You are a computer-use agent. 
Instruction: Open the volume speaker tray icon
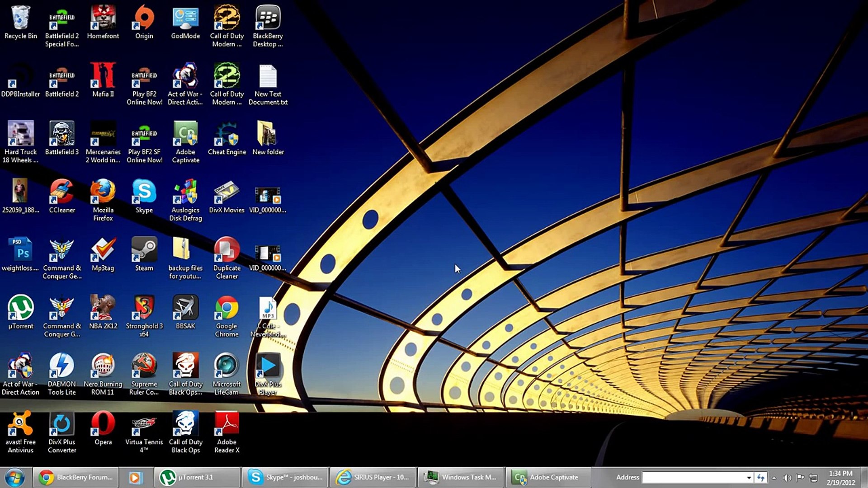[x=787, y=478]
